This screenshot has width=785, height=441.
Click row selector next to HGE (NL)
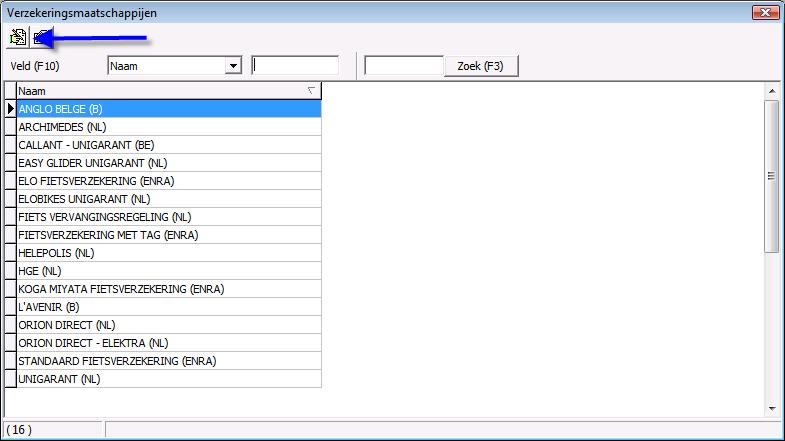click(x=11, y=271)
